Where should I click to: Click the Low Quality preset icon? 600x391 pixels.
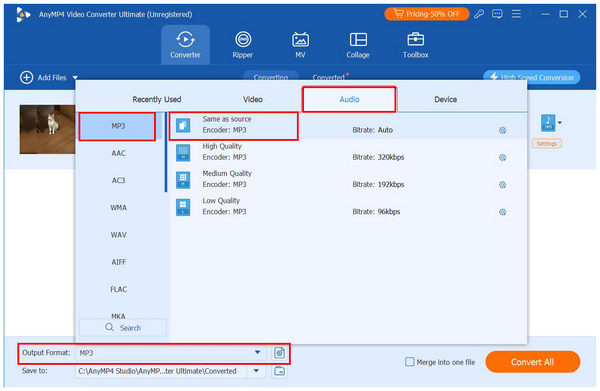(183, 207)
